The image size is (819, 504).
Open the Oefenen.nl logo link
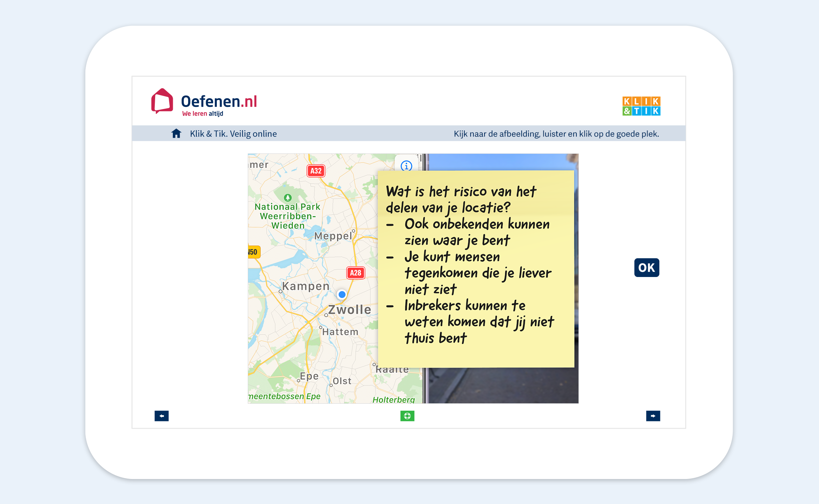tap(204, 102)
